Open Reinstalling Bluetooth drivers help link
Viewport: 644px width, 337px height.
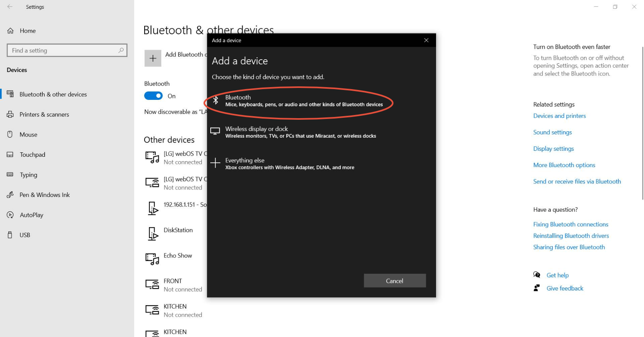tap(571, 236)
